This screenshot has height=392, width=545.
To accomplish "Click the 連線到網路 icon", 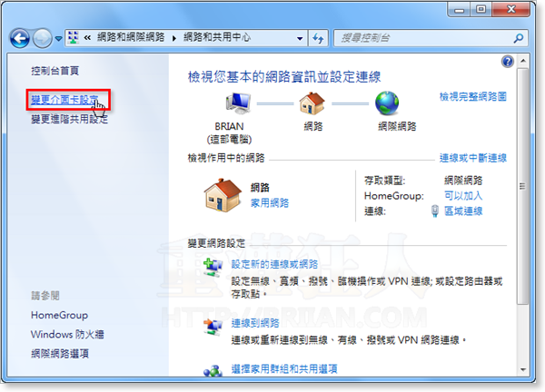I will (x=213, y=328).
